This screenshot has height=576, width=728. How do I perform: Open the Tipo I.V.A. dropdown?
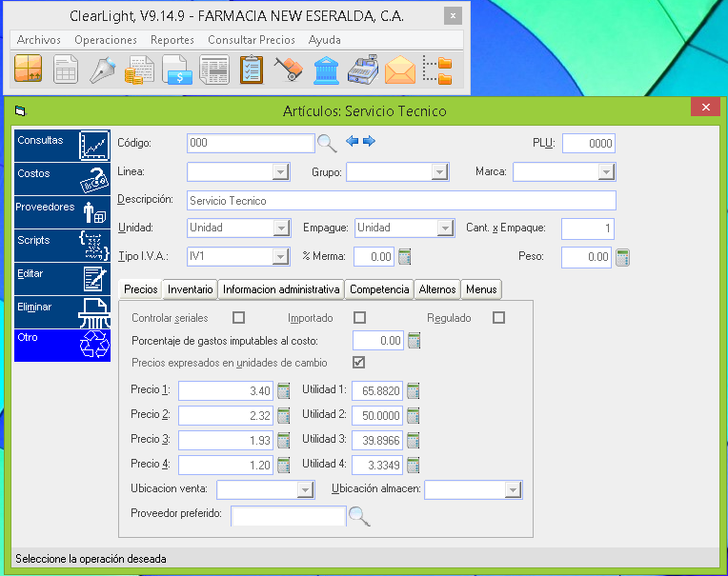click(280, 256)
